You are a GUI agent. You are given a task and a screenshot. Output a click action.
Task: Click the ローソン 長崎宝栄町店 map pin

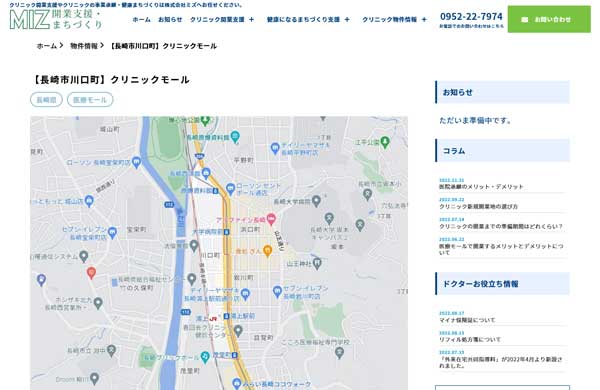click(x=136, y=162)
